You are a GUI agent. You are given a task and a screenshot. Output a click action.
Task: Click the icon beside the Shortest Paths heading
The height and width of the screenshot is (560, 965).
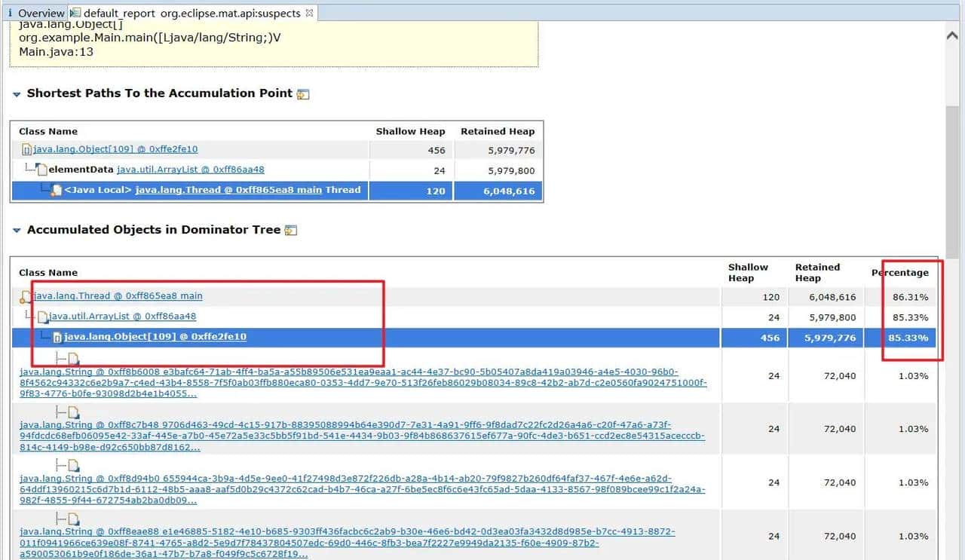(303, 94)
